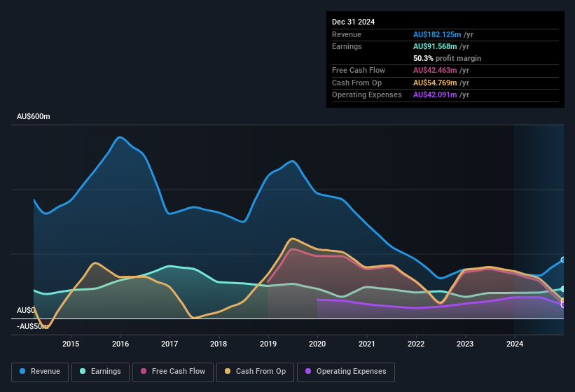The height and width of the screenshot is (392, 575).
Task: Click the AU$42.463m free cash flow value
Action: click(435, 70)
